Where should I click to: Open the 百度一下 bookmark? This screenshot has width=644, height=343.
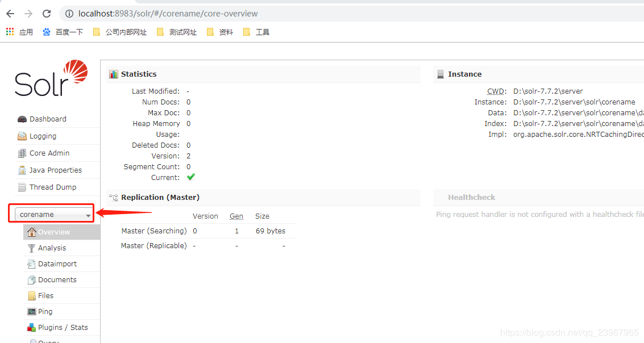[x=63, y=32]
